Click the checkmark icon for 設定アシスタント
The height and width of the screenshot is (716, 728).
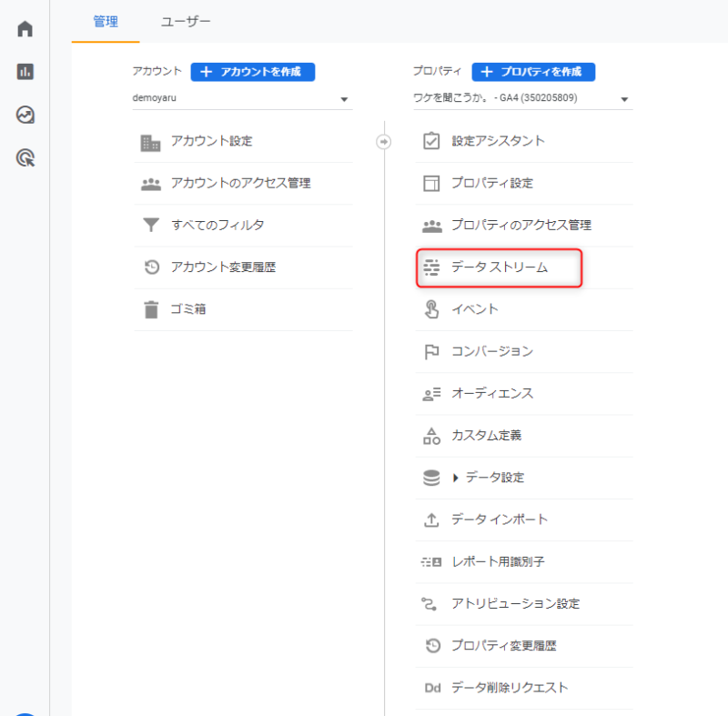(x=431, y=141)
